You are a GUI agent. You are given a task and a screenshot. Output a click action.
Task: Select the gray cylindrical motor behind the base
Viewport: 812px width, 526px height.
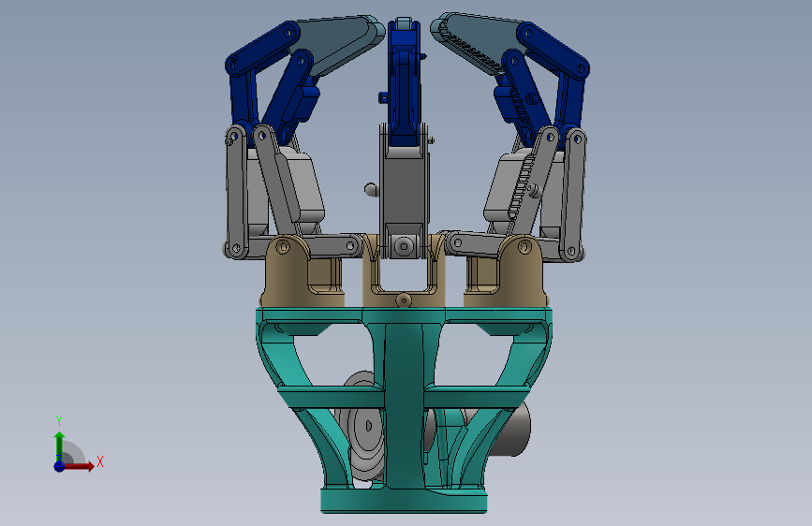tap(510, 429)
